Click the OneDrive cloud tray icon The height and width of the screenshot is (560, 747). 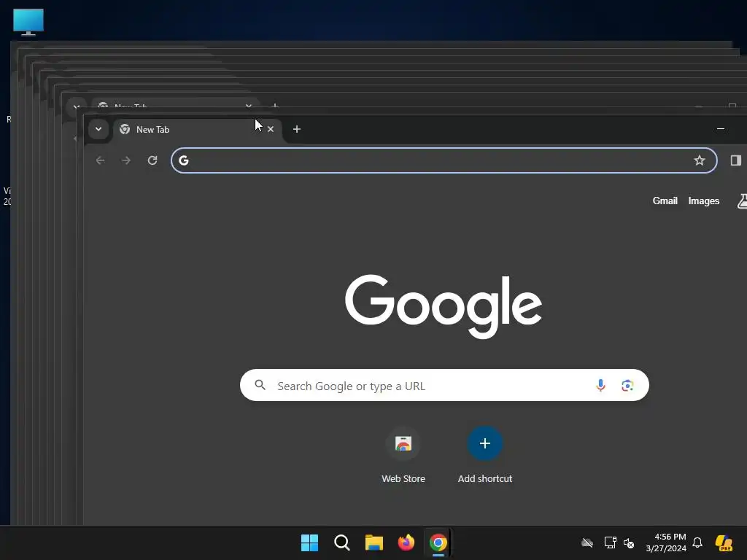click(x=587, y=542)
